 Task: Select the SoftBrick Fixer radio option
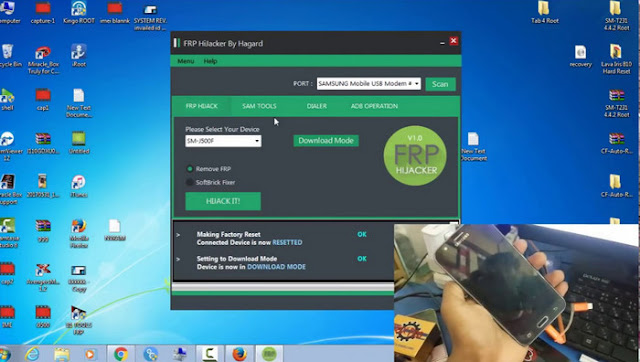(189, 182)
